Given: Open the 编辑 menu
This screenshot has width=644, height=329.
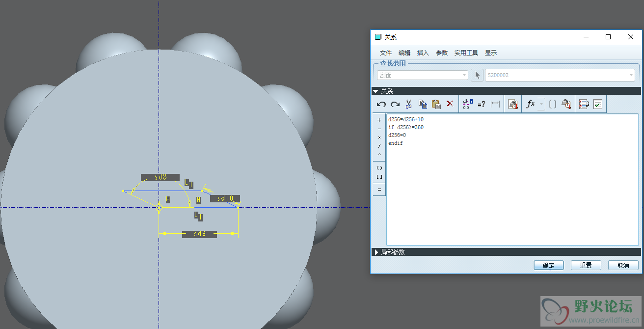Looking at the screenshot, I should pos(404,53).
